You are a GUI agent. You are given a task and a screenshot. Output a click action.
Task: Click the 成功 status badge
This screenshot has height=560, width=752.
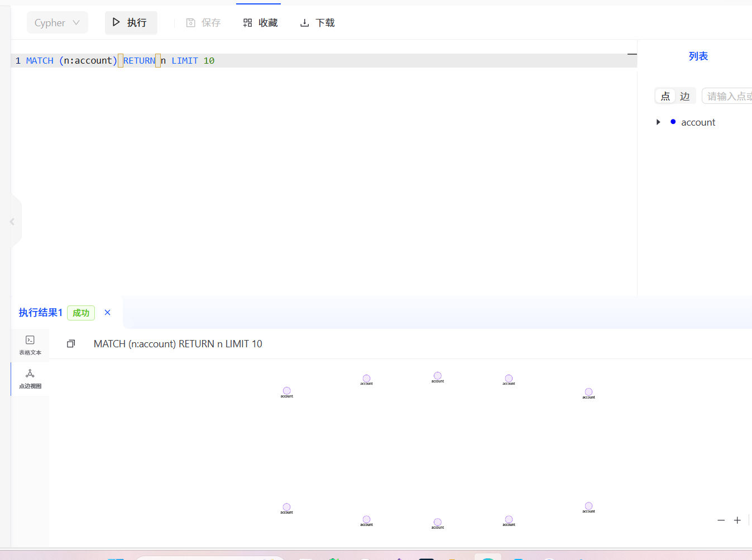coord(81,313)
